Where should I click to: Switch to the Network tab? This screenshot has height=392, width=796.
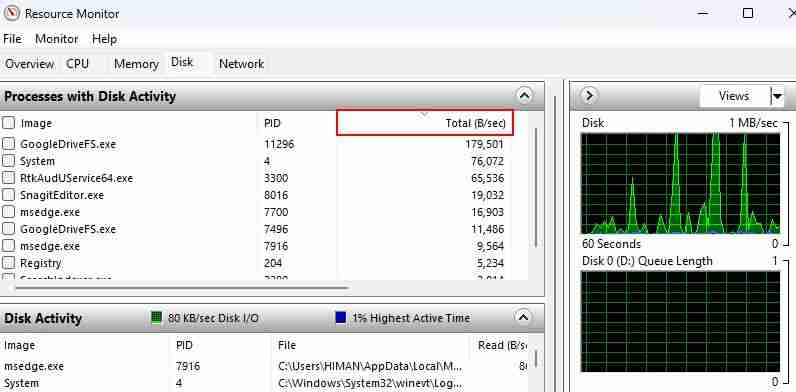241,64
